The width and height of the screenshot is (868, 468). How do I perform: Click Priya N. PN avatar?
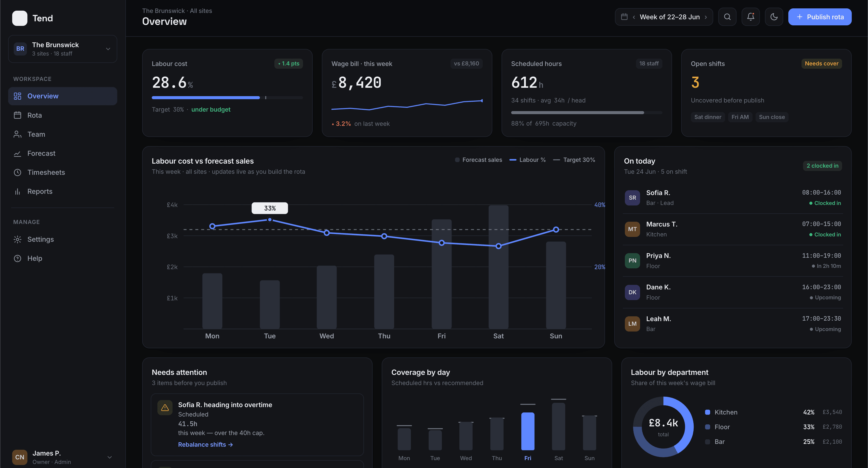(x=632, y=261)
